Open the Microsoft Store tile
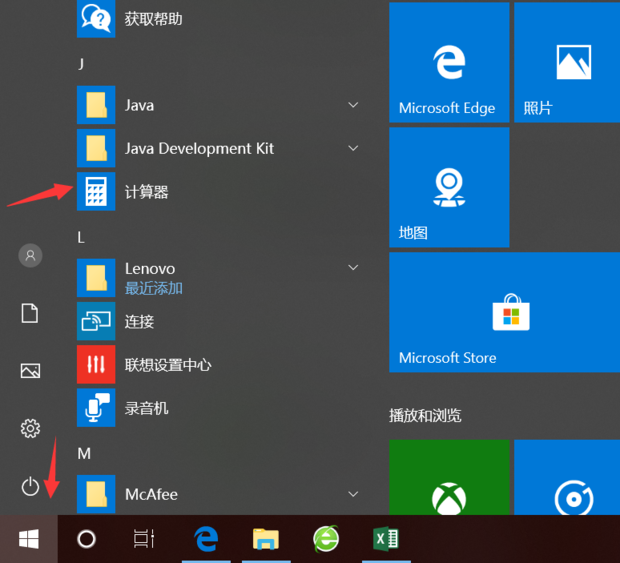The image size is (620, 563). (505, 312)
